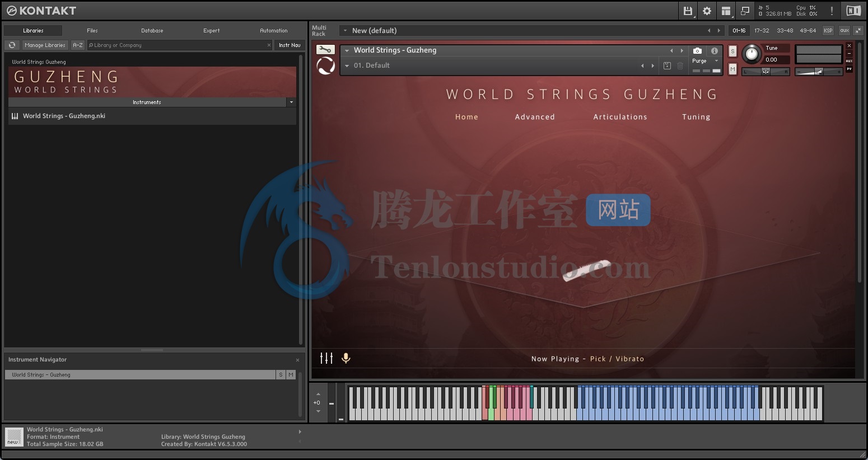Open the microphone settings icon

coord(346,358)
